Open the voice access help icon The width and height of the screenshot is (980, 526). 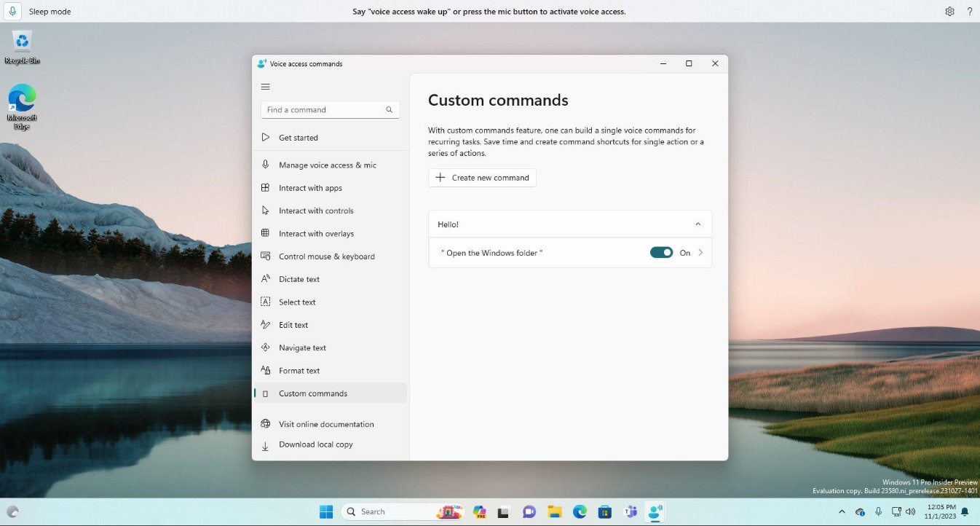click(970, 12)
